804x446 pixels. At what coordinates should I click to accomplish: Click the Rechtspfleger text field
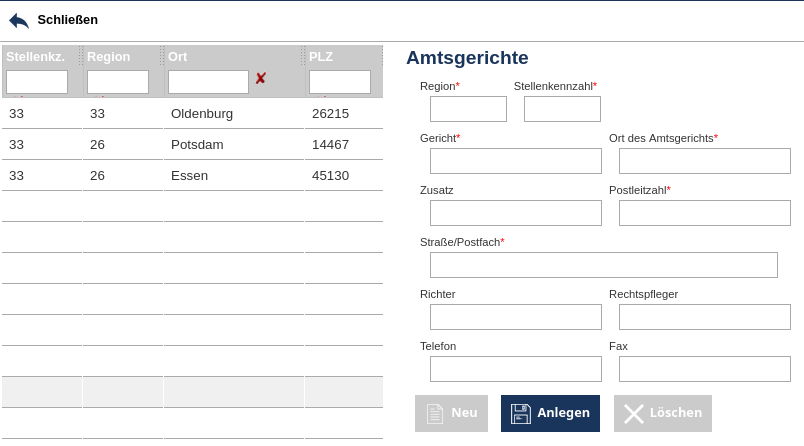pos(705,317)
